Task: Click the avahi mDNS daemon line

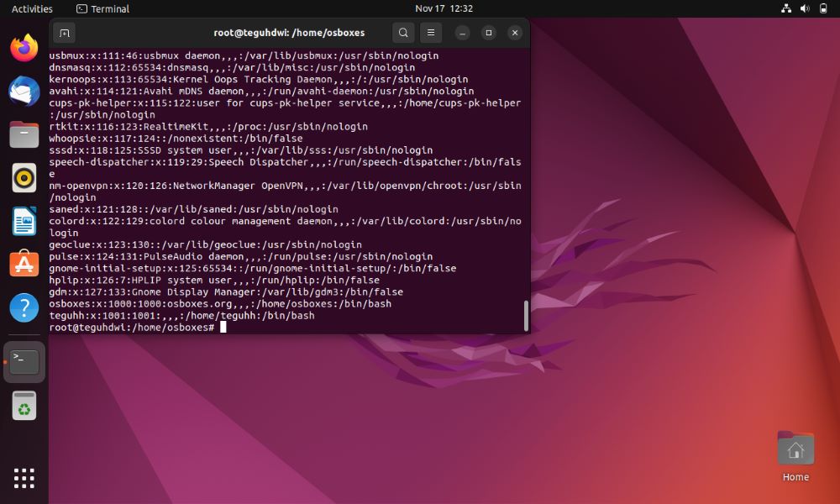Action: pyautogui.click(x=261, y=91)
